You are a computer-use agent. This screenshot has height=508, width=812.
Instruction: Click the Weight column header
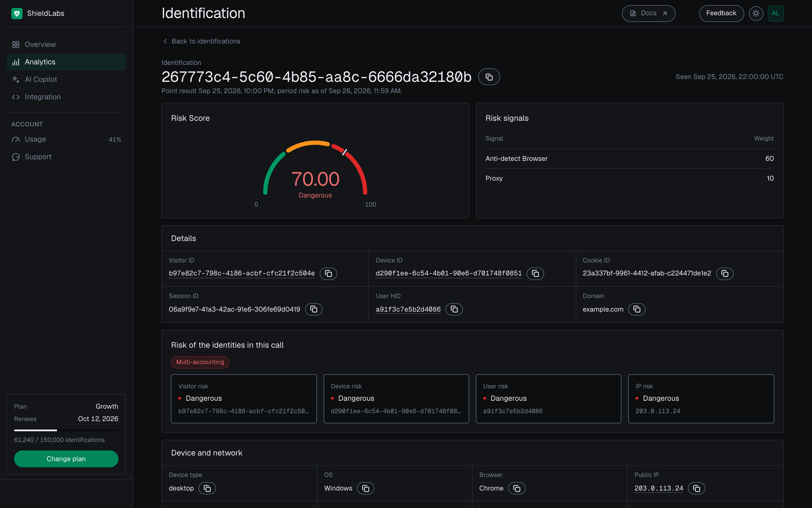pos(764,138)
